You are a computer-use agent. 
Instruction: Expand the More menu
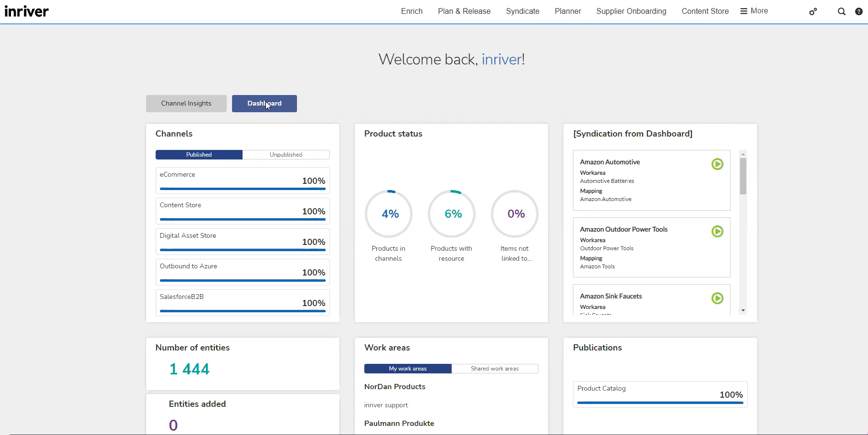pyautogui.click(x=754, y=11)
